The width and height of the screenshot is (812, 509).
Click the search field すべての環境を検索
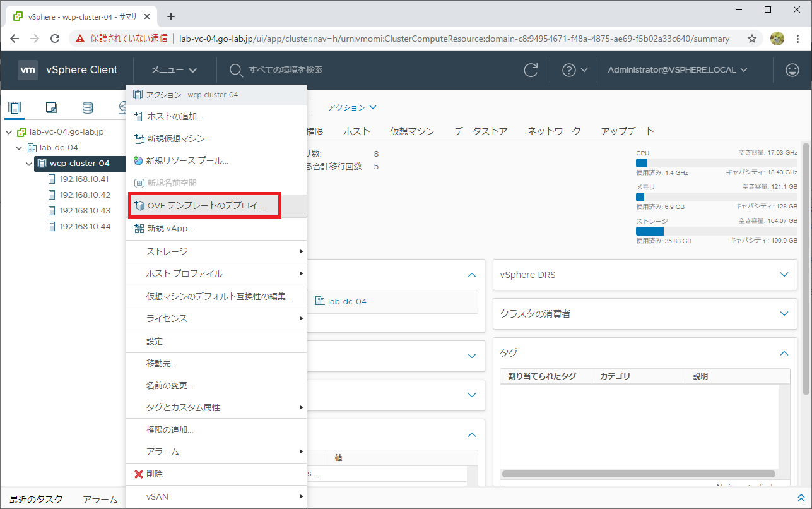coord(286,70)
